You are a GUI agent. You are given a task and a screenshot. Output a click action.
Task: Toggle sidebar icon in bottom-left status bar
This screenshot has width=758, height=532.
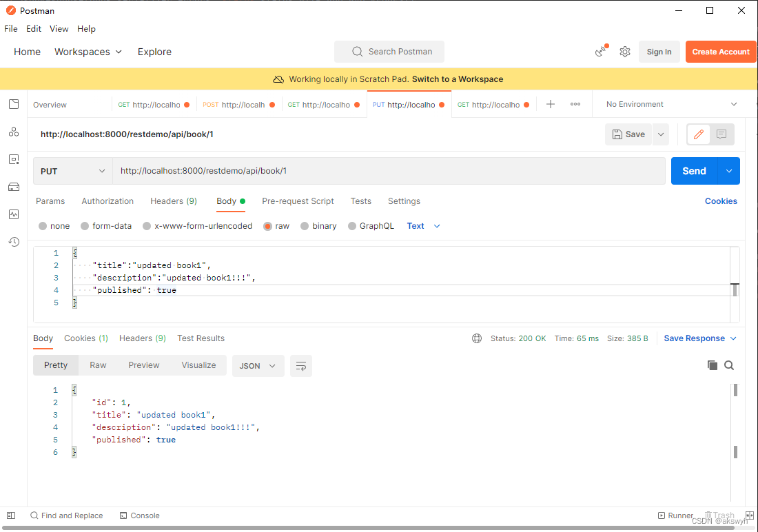tap(11, 515)
